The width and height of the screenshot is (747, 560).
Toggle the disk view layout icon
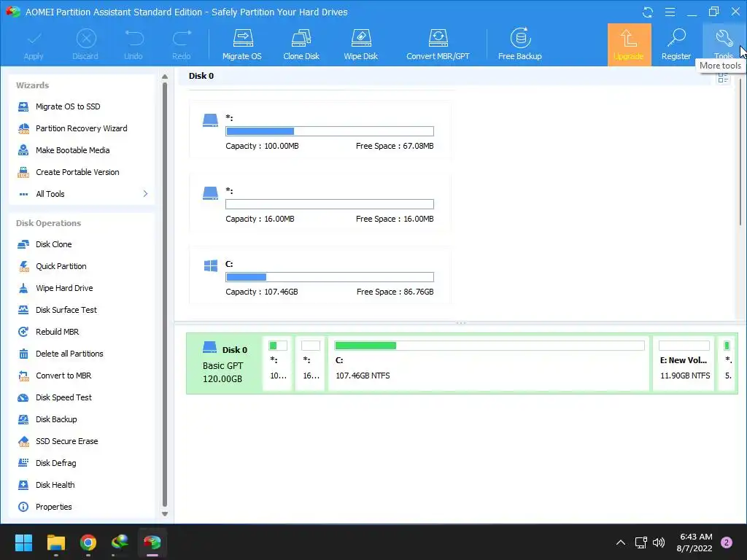click(x=723, y=79)
